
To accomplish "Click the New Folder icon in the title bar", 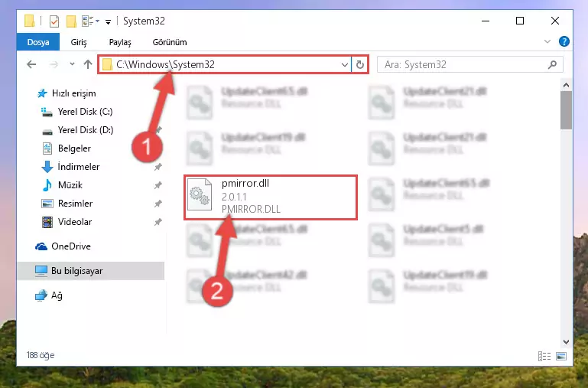I will point(71,21).
